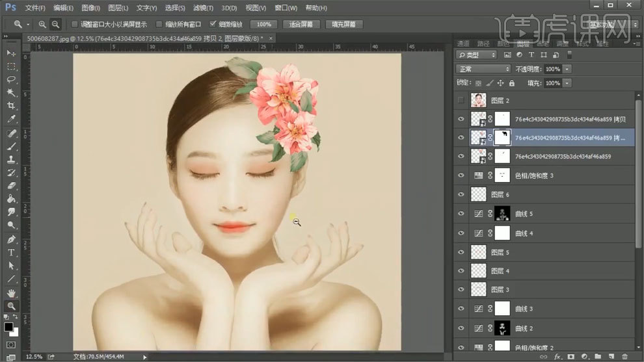Click the 填充屏幕 button

pyautogui.click(x=343, y=24)
